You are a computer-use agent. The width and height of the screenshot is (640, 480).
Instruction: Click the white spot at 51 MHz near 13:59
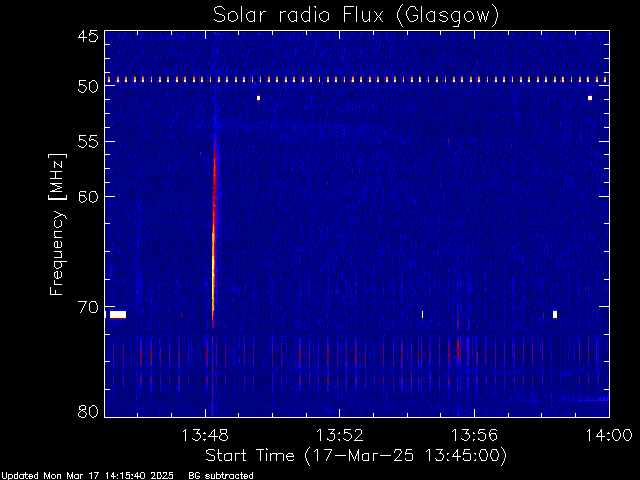(590, 98)
